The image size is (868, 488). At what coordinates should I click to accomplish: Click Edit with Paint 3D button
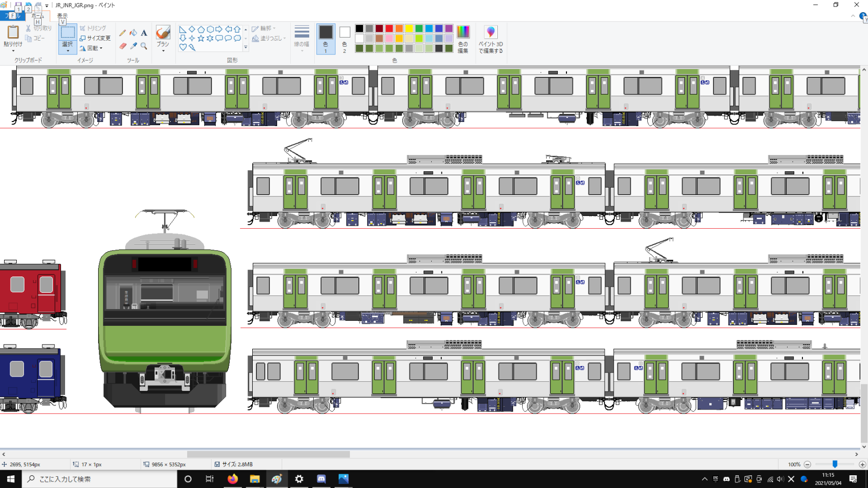point(490,39)
